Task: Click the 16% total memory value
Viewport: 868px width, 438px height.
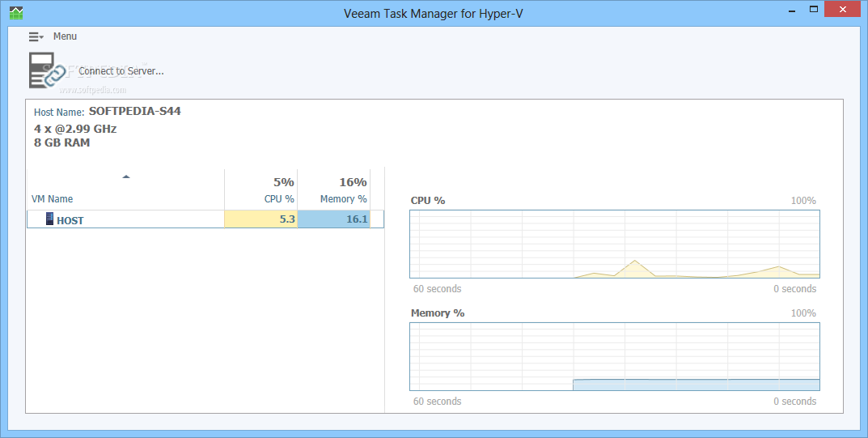Action: click(353, 182)
